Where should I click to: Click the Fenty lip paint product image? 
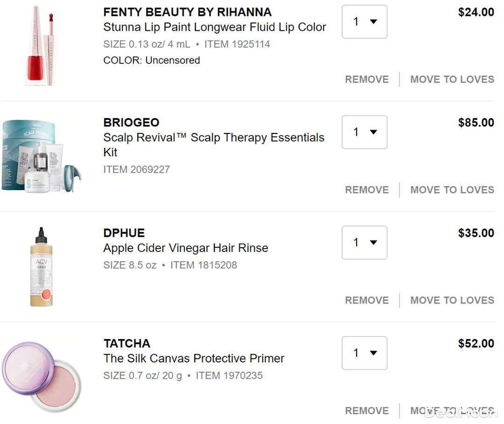(41, 46)
